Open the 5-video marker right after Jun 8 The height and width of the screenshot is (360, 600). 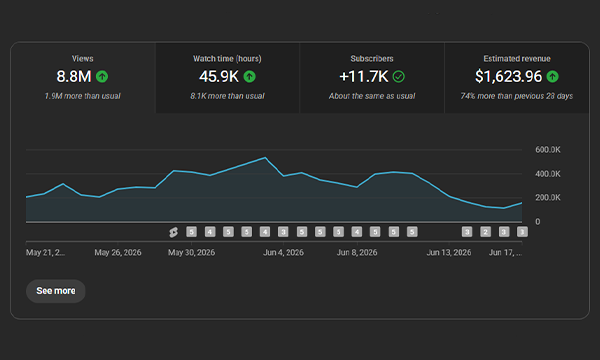point(375,232)
